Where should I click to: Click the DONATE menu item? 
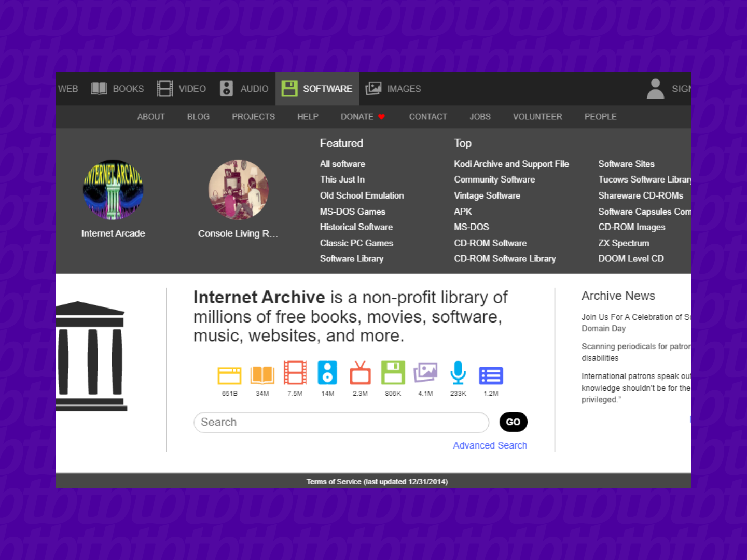pyautogui.click(x=357, y=117)
